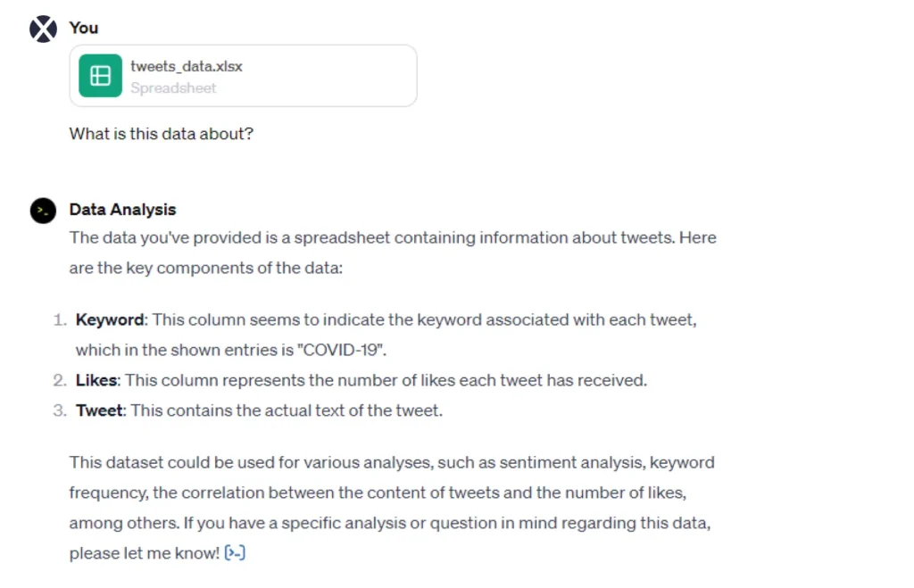Screen dimensions: 914x588
Task: Click the "Spreadsheet" file type label
Action: (173, 87)
